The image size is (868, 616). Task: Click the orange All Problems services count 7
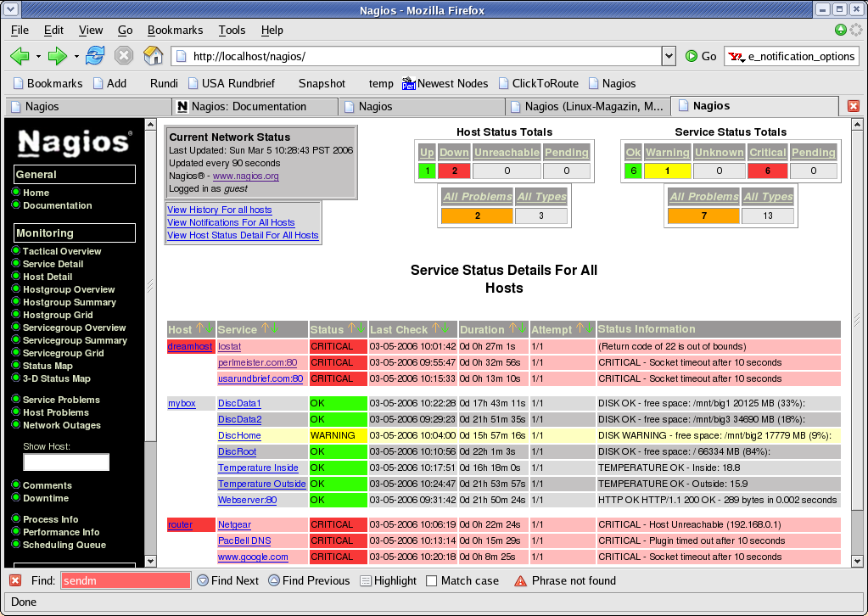(703, 216)
